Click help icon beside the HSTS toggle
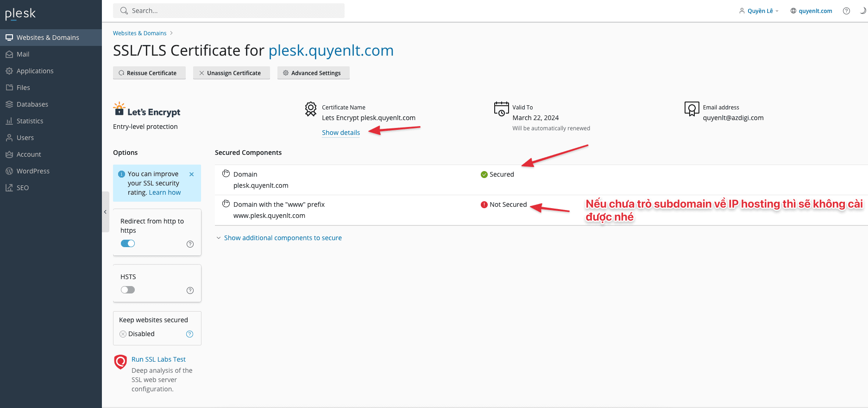The image size is (868, 408). [190, 290]
